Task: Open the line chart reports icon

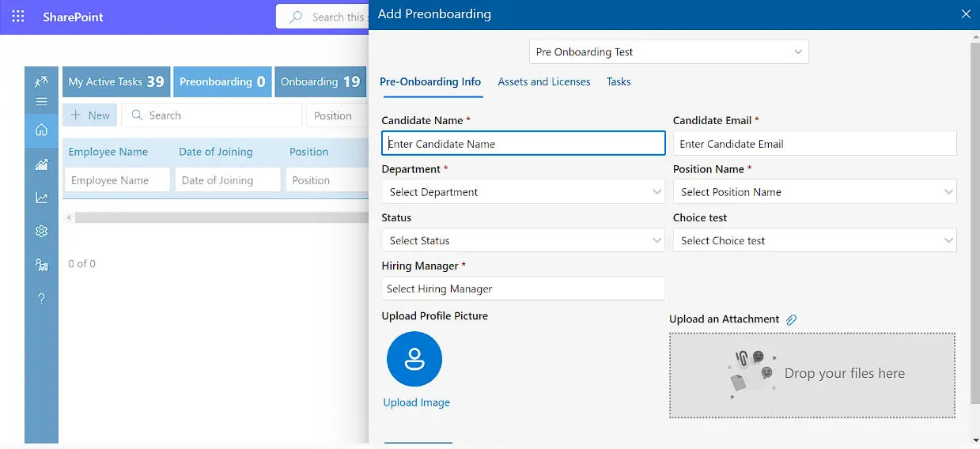Action: [41, 198]
